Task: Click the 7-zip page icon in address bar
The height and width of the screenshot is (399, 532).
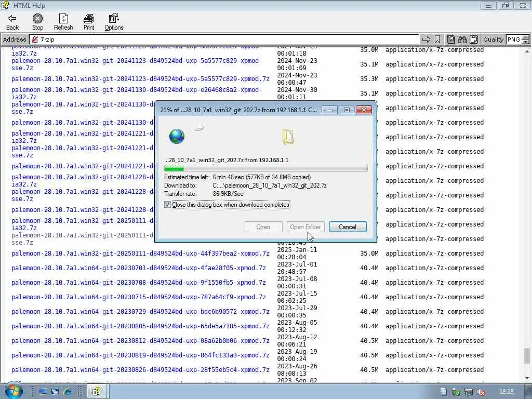Action: tap(35, 39)
